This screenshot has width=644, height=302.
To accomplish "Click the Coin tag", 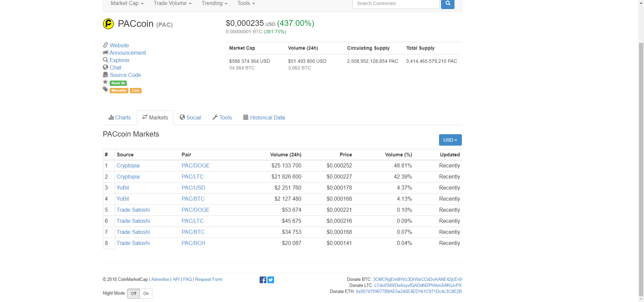I will pyautogui.click(x=136, y=91).
